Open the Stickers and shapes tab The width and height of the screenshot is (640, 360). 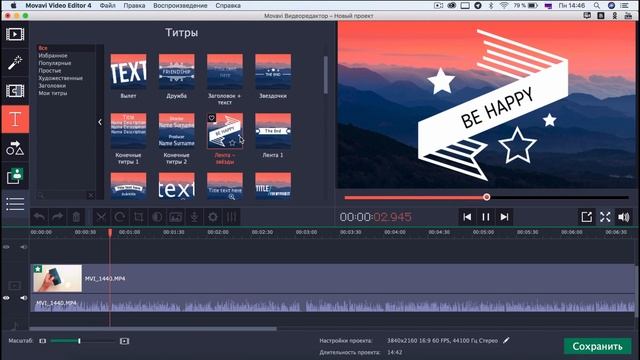(x=15, y=148)
